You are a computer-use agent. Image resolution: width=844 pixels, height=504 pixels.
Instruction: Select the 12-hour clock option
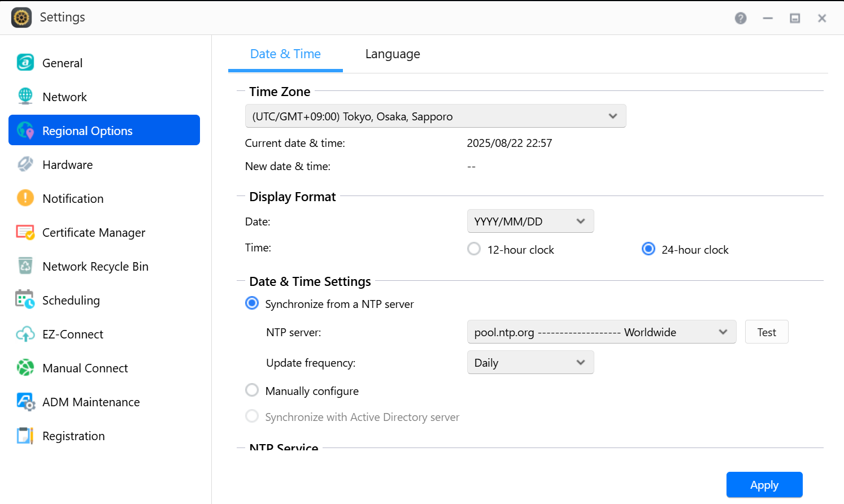[x=475, y=249]
